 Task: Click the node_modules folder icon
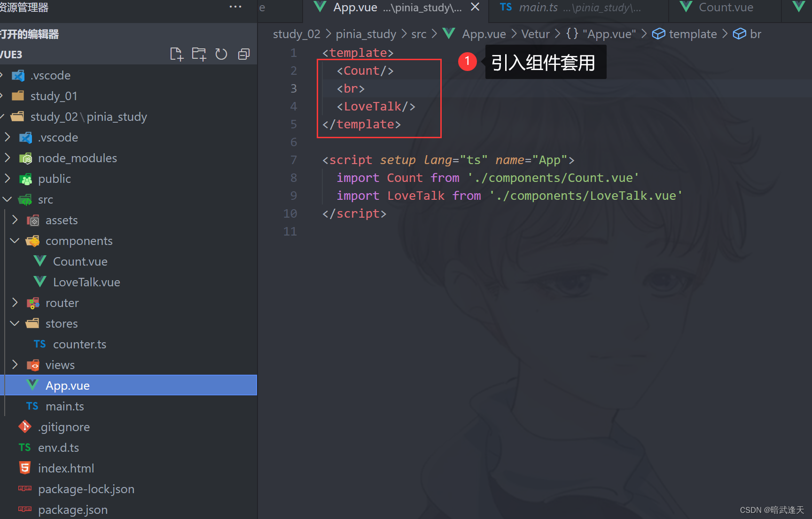click(25, 158)
